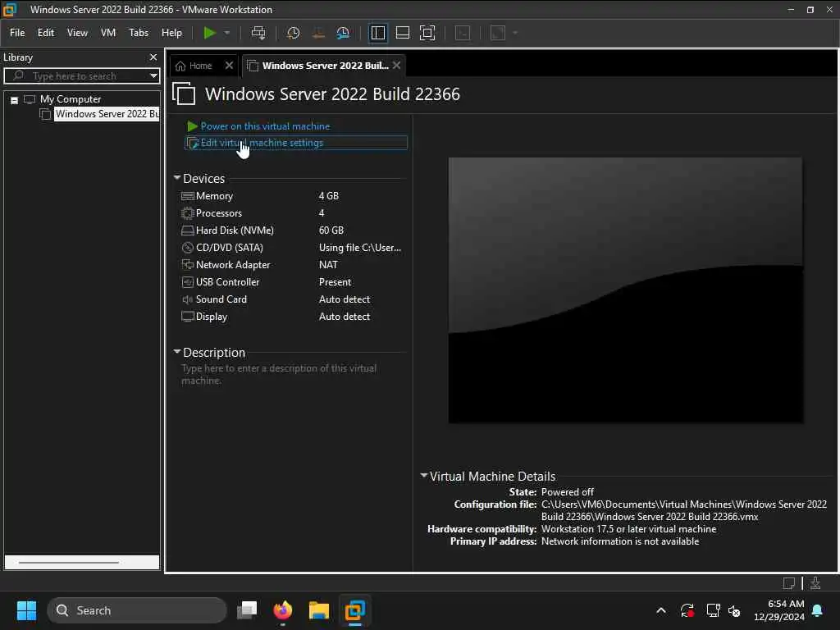Collapse the My Computer tree node
Screen dimensions: 840x630
click(x=15, y=100)
